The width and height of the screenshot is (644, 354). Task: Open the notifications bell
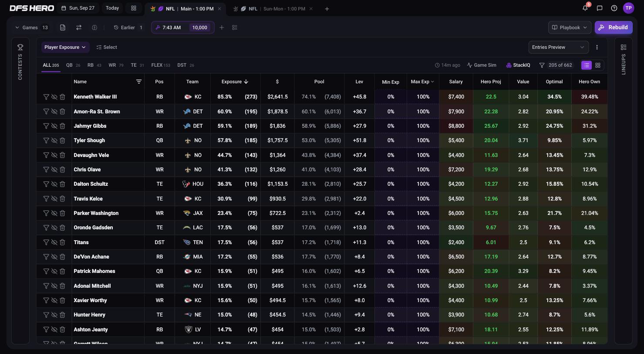pos(585,8)
